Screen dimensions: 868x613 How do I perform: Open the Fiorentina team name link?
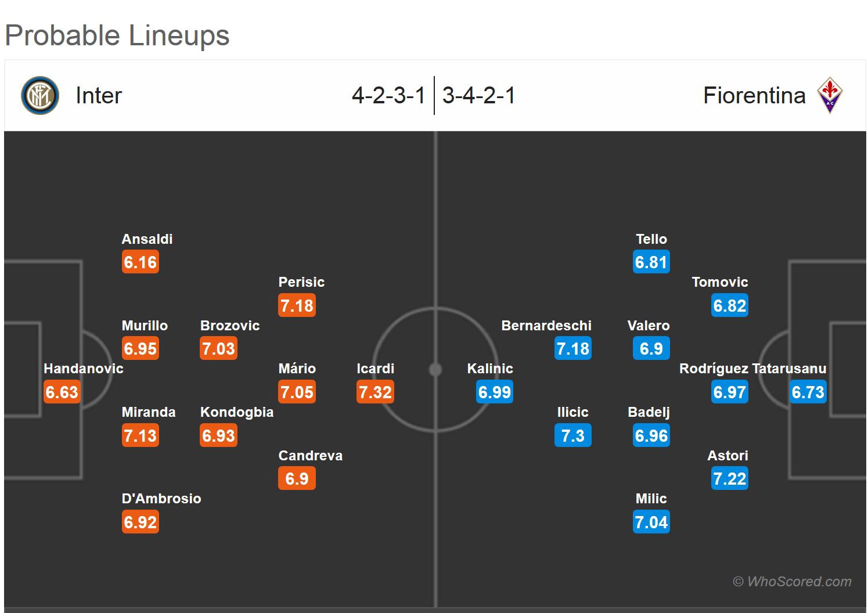pyautogui.click(x=754, y=96)
